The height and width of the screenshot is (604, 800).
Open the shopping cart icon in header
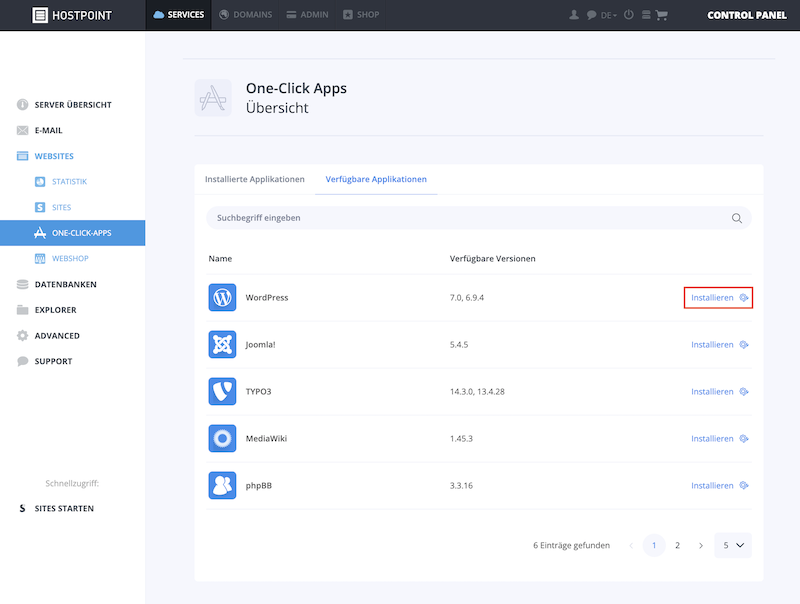(x=661, y=15)
